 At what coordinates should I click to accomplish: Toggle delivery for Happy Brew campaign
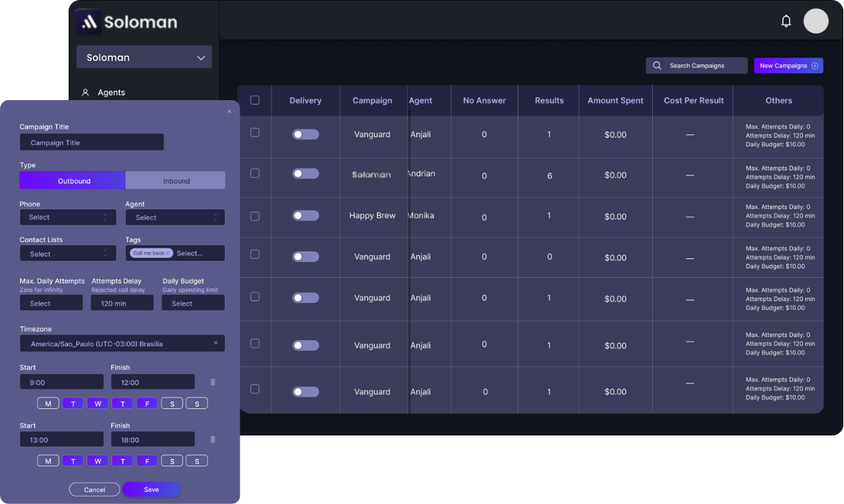pos(305,216)
